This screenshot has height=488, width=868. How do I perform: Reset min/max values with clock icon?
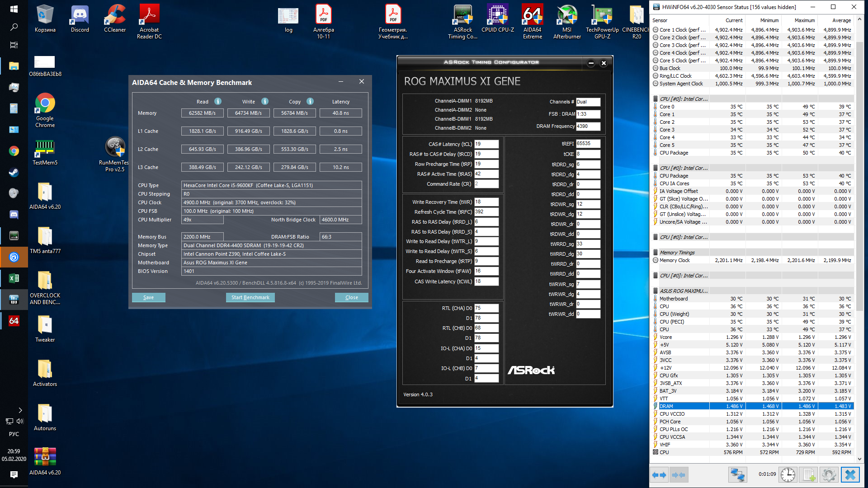coord(788,475)
